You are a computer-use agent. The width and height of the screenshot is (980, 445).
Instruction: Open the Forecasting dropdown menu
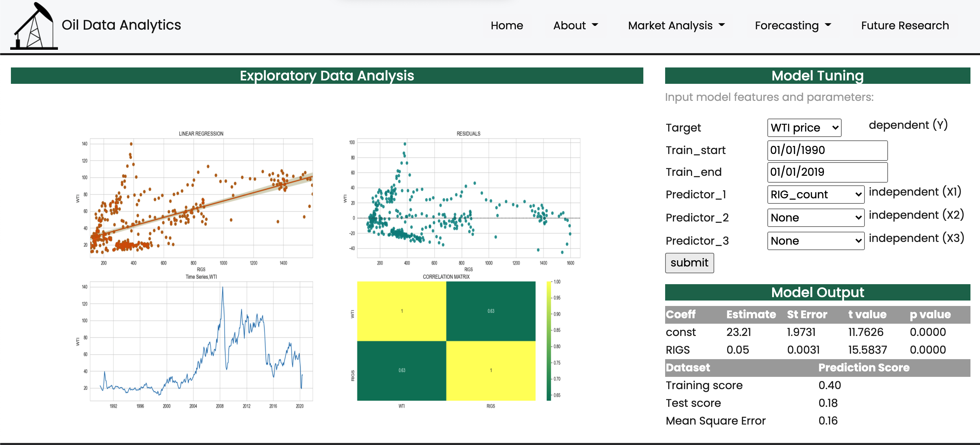(x=793, y=26)
